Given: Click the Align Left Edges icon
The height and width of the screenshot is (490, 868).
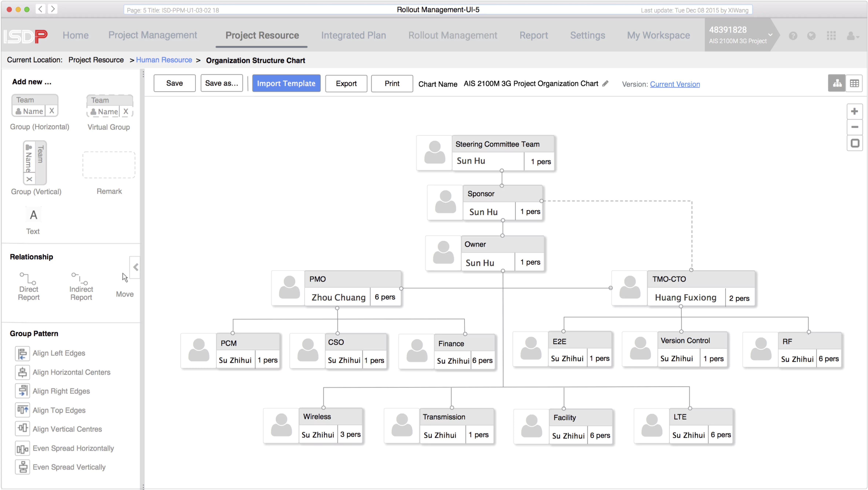Looking at the screenshot, I should (x=22, y=353).
